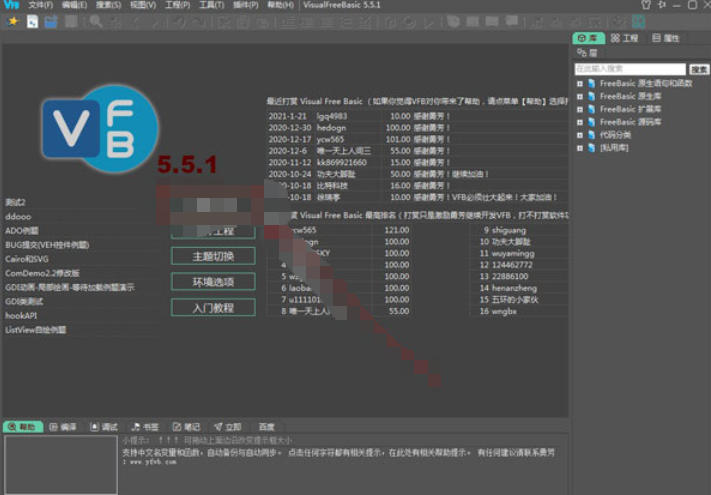
Task: Open recent project ddooo
Action: [x=18, y=217]
